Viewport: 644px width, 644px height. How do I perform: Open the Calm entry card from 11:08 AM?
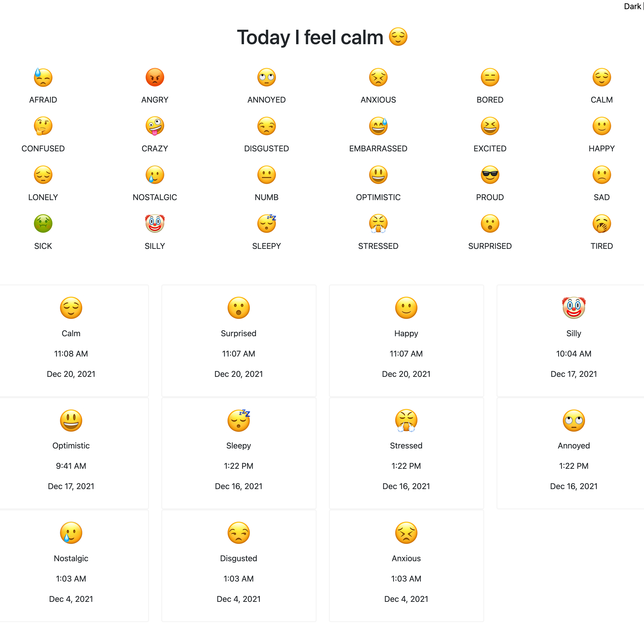click(74, 341)
